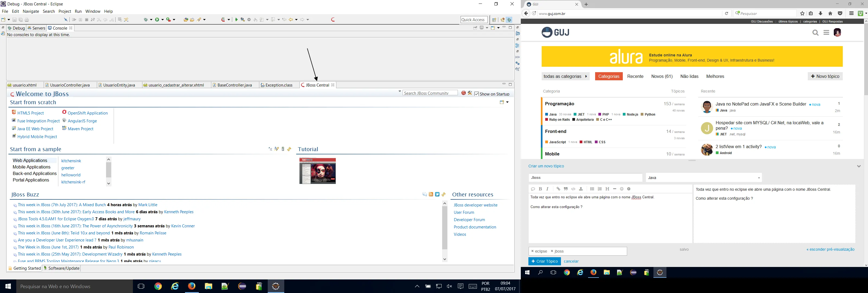Click the Twitter icon in JBoss Buzz header
The width and height of the screenshot is (868, 293).
[437, 195]
